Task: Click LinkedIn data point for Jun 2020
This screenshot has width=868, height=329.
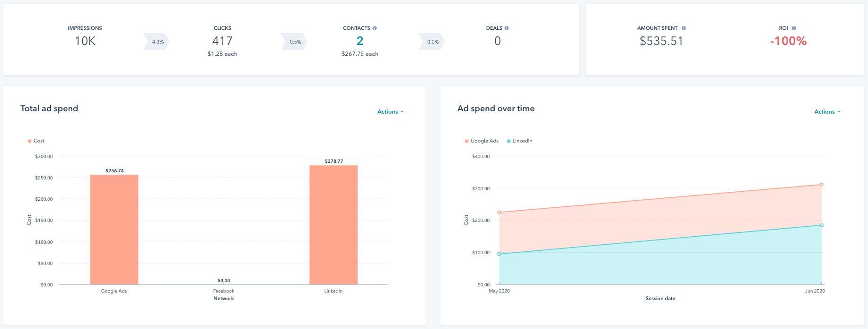Action: (x=822, y=225)
